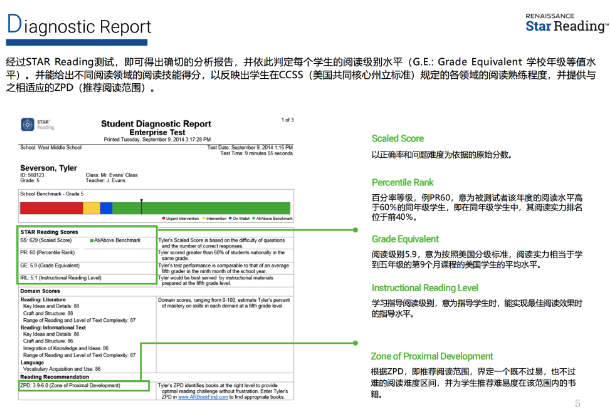610x410 pixels.
Task: Click SS: 629 (Scaled Score) row
Action: (x=46, y=240)
